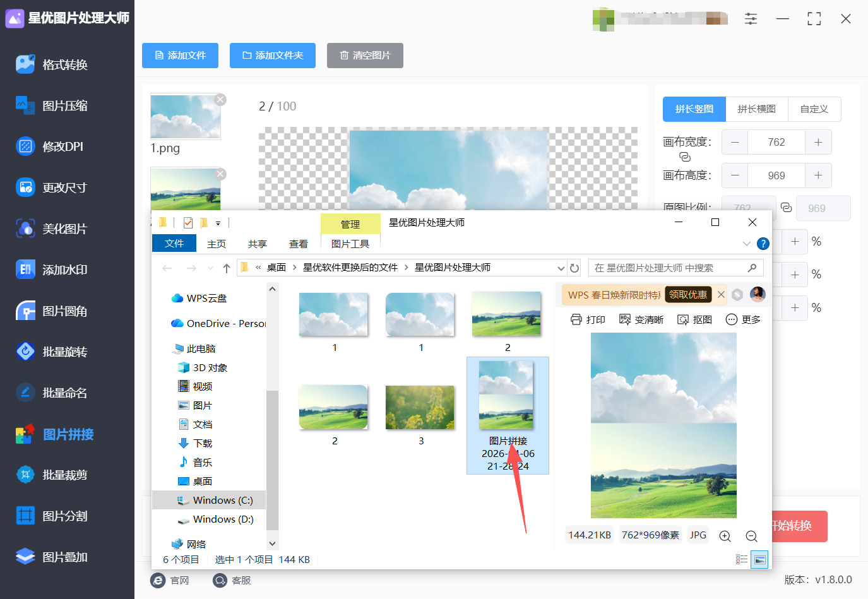This screenshot has width=868, height=599.
Task: Click the Explorer search box
Action: pos(675,268)
